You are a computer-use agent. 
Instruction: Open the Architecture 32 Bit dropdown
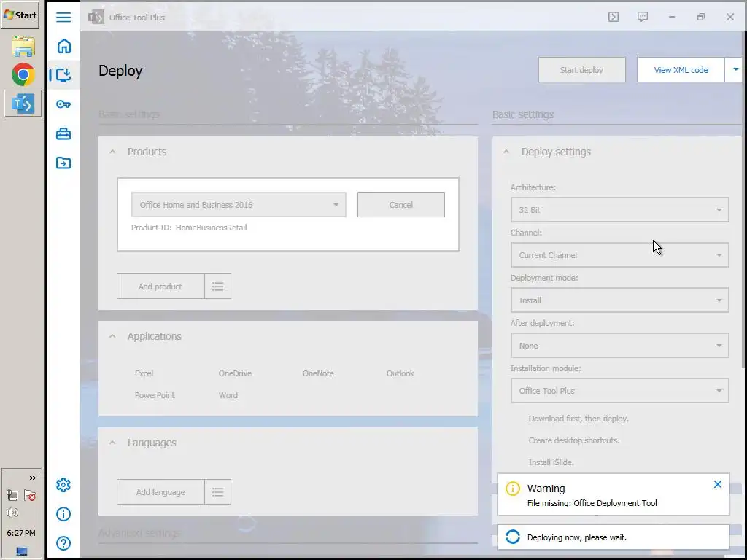point(620,210)
